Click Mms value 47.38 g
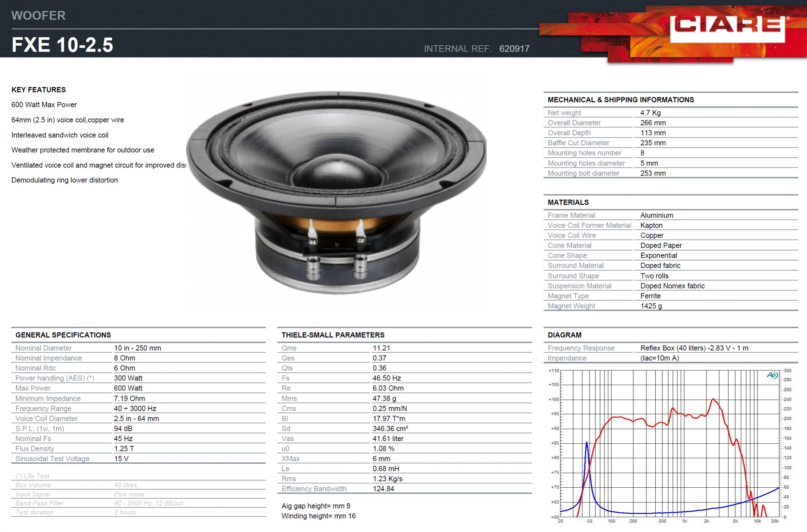The height and width of the screenshot is (532, 807). 384,398
